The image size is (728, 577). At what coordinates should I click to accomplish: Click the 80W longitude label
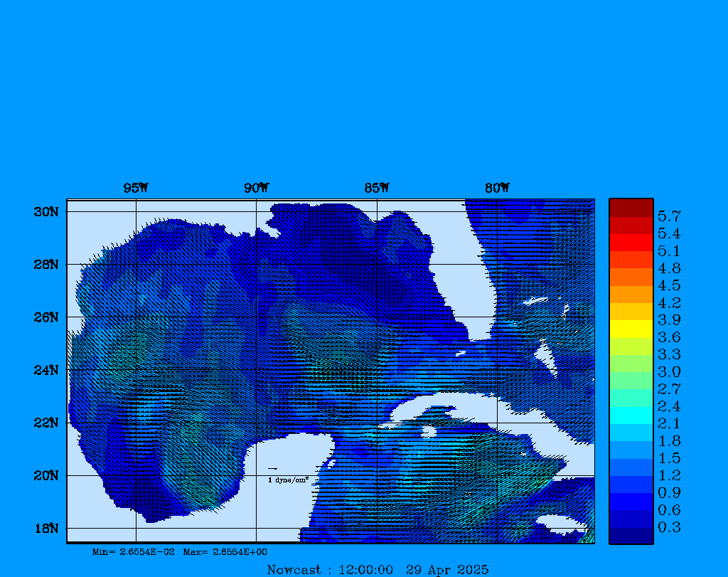click(497, 188)
